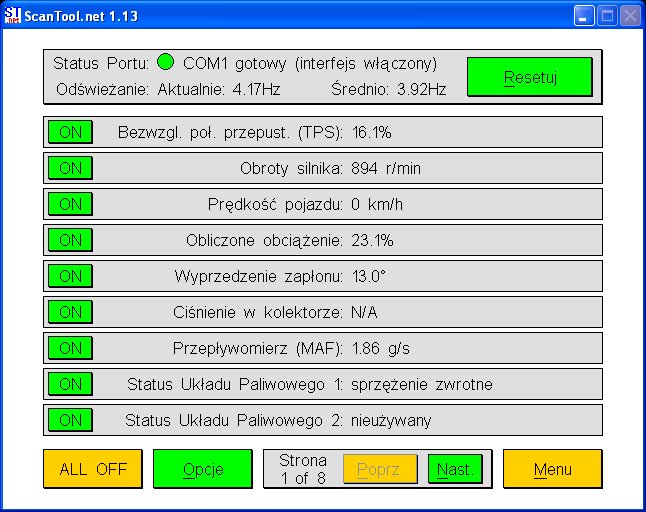
Task: Return to the main Menu
Action: (552, 469)
